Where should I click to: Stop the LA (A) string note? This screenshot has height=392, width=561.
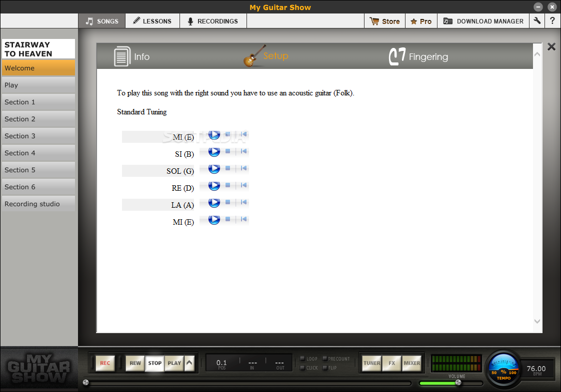click(x=227, y=202)
